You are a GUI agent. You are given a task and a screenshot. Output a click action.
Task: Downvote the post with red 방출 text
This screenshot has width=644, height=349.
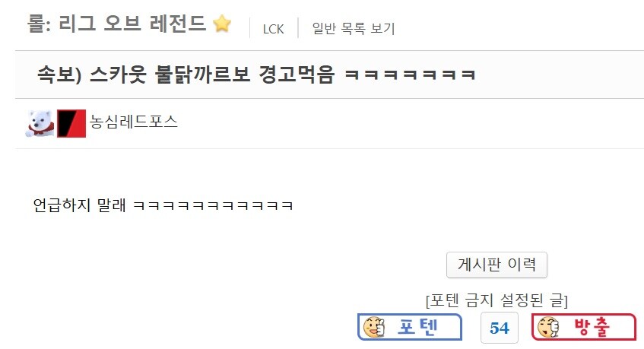pos(592,327)
